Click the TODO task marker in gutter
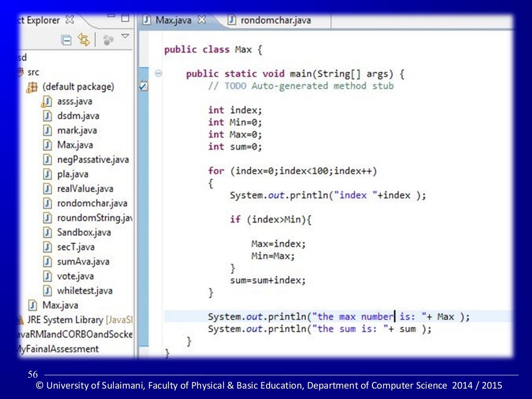 click(x=143, y=86)
